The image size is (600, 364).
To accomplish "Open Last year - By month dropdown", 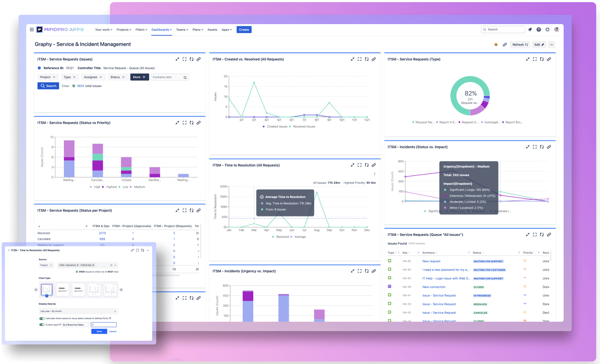I will (78, 311).
